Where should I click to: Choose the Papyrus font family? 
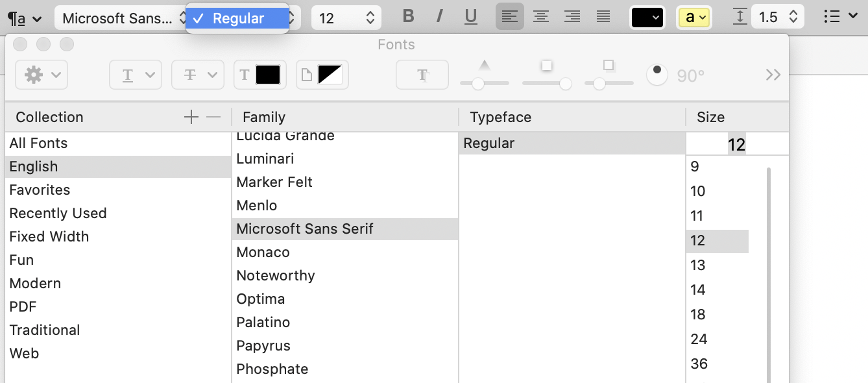pos(345,346)
